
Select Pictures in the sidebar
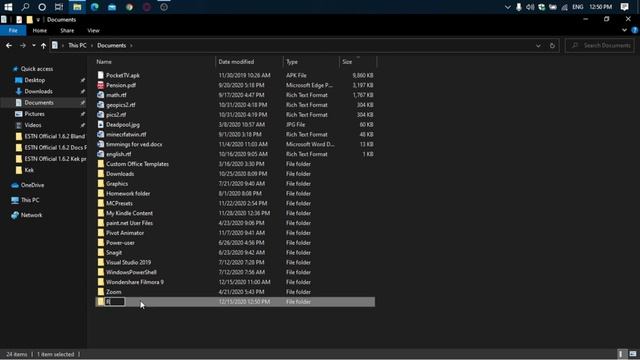tap(34, 114)
